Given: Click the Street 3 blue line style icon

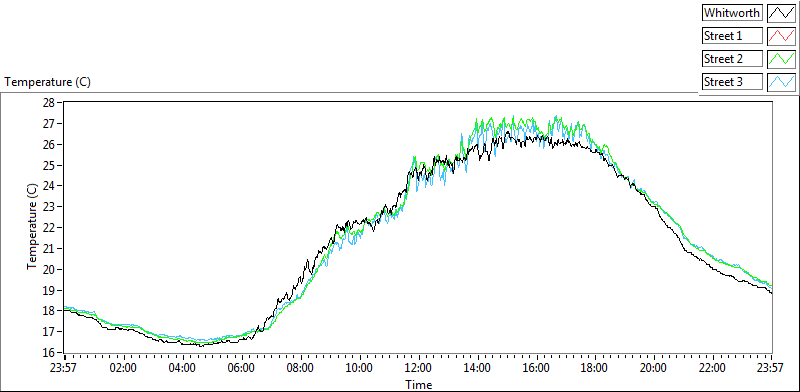Looking at the screenshot, I should 781,82.
